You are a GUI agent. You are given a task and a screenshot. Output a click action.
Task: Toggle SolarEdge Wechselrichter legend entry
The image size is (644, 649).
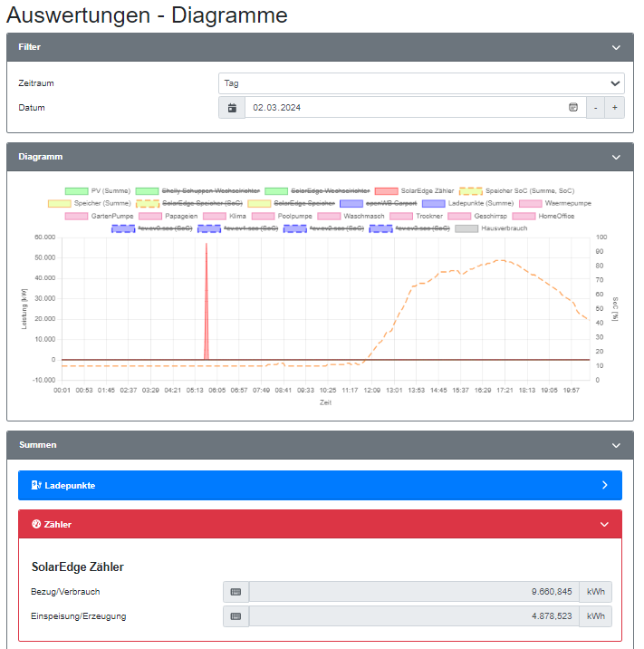click(317, 191)
